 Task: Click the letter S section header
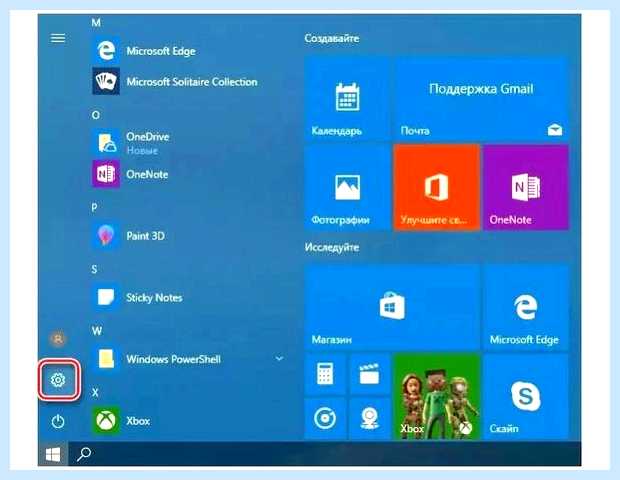click(x=94, y=269)
